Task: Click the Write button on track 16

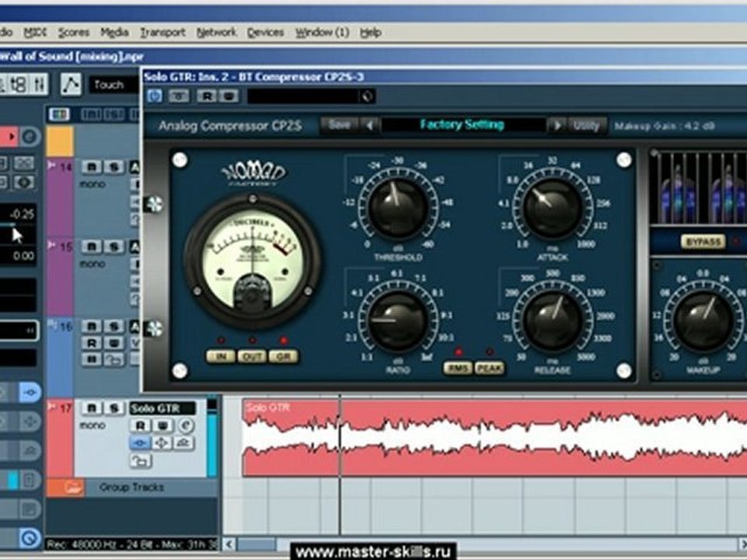Action: pos(114,343)
